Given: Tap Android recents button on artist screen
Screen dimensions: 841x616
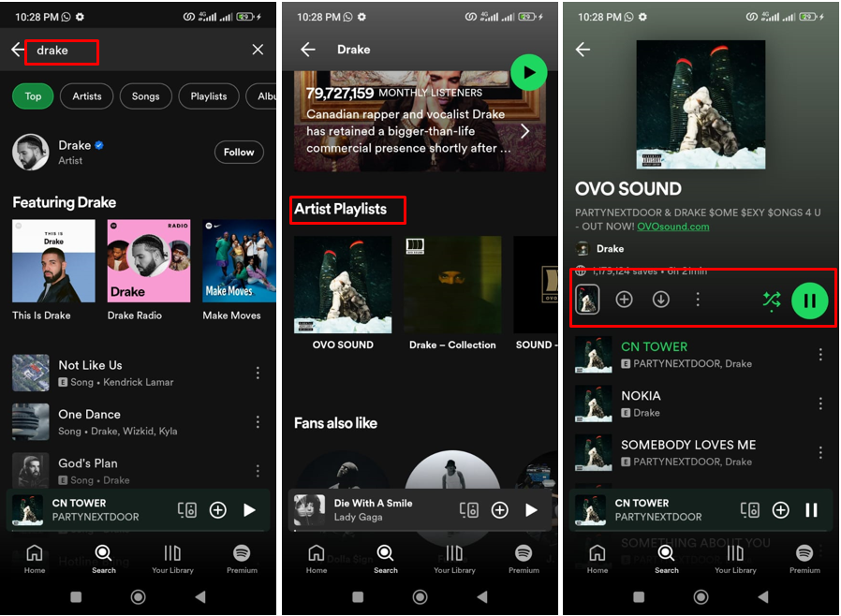Looking at the screenshot, I should (x=358, y=596).
